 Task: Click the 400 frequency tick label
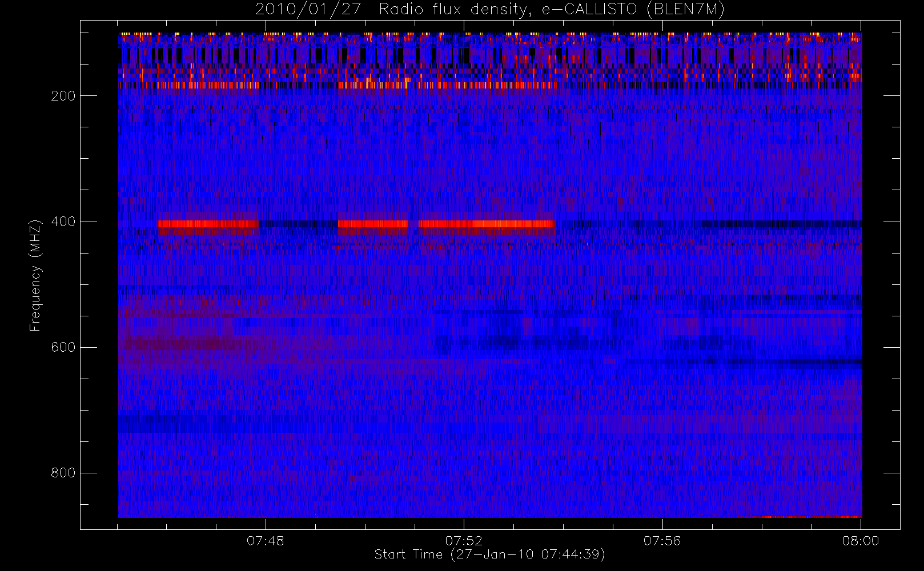[x=63, y=222]
